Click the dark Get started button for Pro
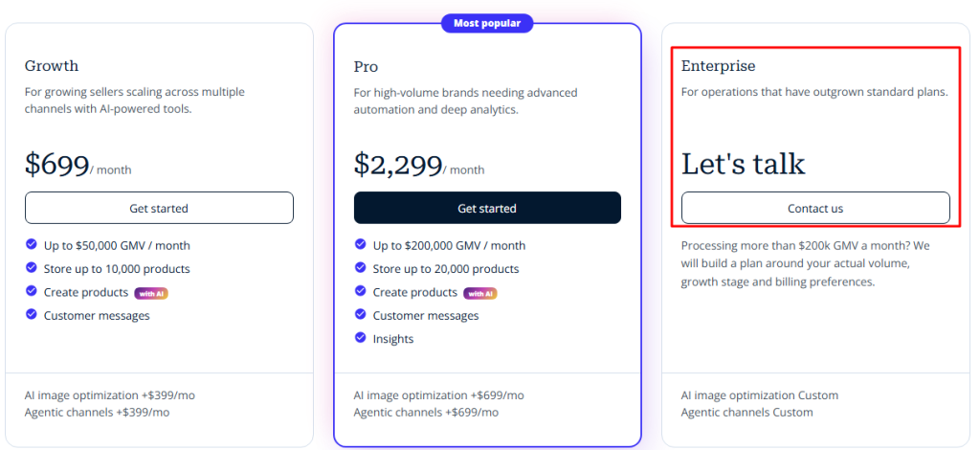The height and width of the screenshot is (450, 980). point(487,208)
